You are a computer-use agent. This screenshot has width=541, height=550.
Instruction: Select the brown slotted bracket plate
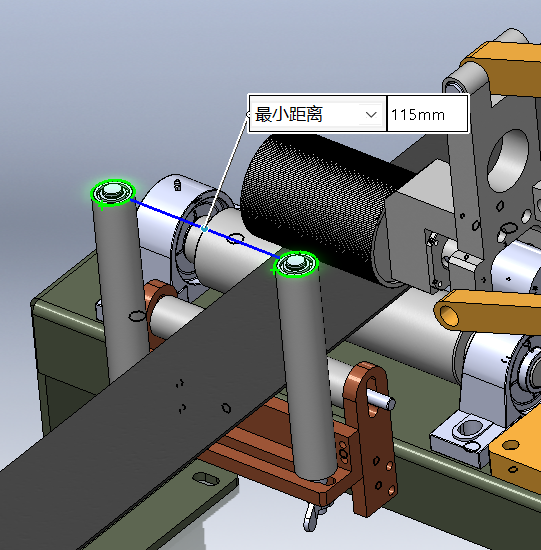click(x=372, y=438)
